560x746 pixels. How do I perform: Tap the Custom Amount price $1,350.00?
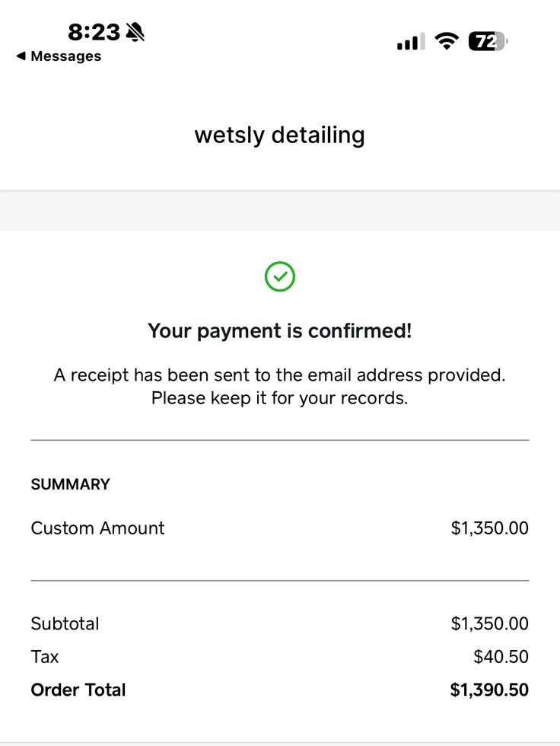pos(490,528)
